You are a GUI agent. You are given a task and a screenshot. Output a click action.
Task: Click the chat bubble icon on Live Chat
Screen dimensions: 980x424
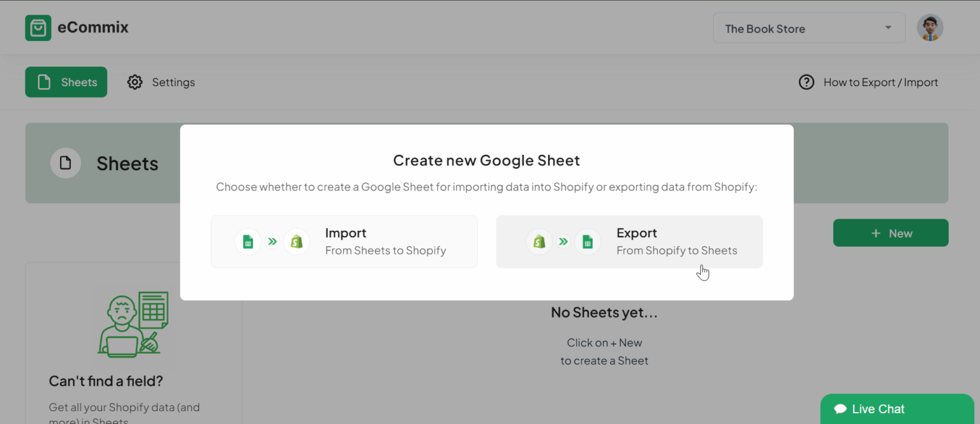(x=842, y=409)
